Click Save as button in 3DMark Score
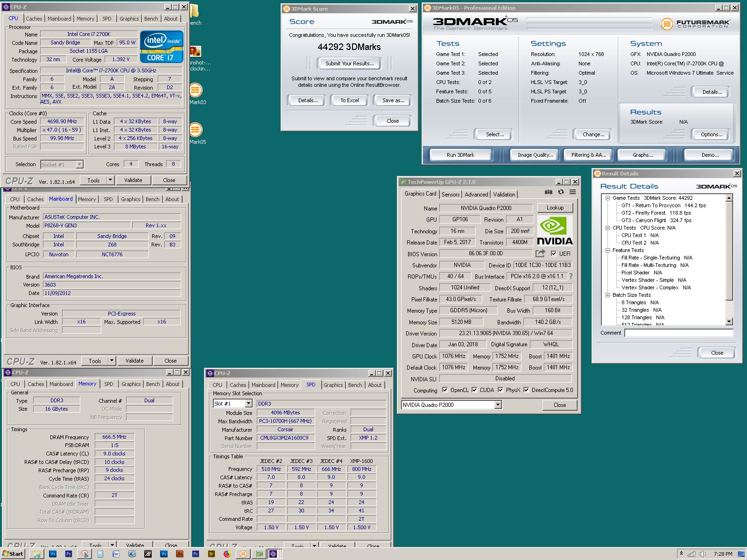 point(393,100)
